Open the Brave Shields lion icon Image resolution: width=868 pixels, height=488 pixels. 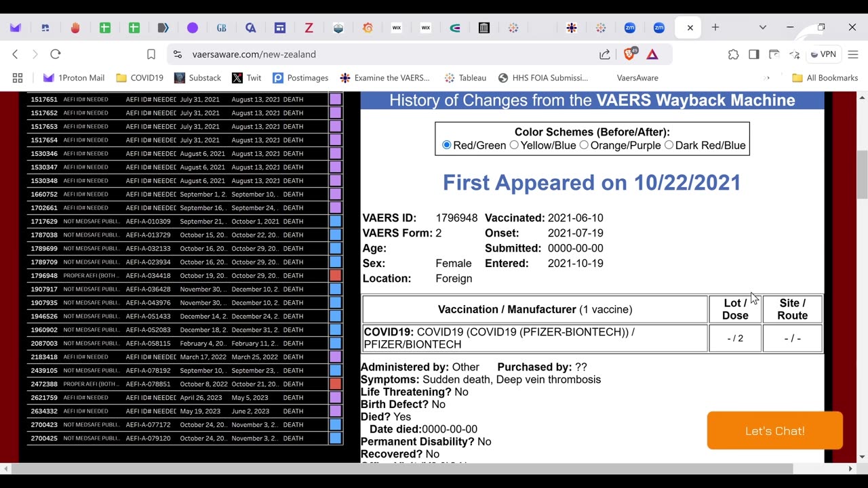coord(630,54)
